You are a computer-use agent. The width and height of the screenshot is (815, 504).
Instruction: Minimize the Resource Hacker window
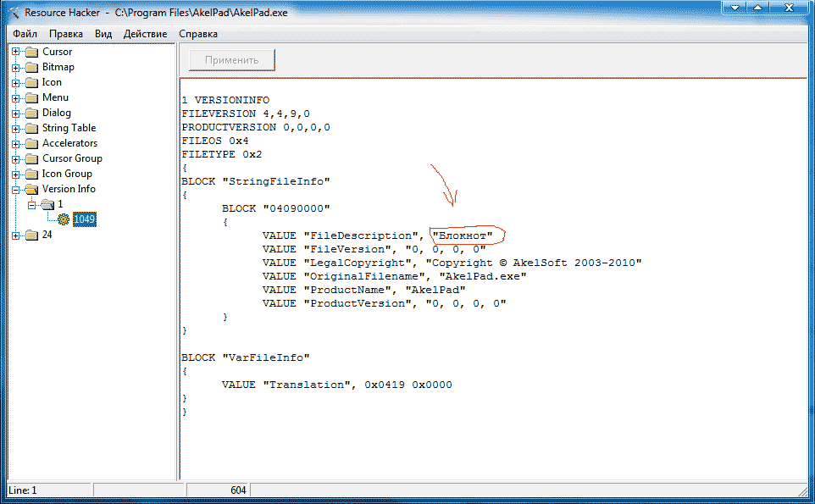(735, 8)
